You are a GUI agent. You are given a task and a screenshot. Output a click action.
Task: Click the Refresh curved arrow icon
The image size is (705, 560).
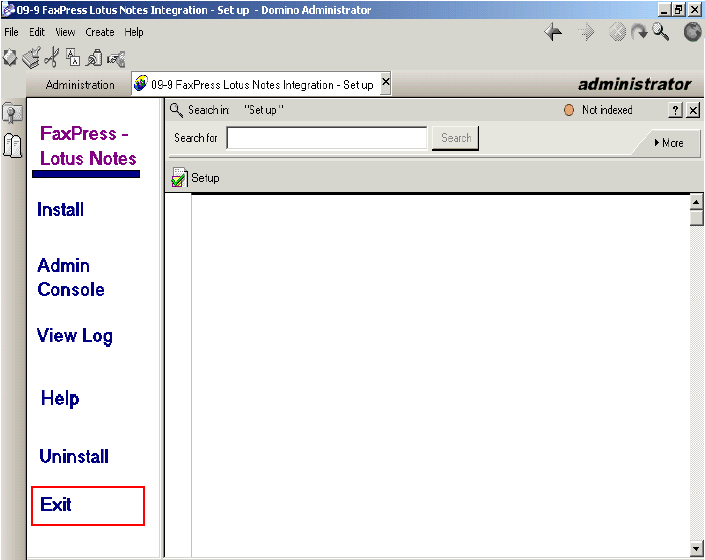[639, 33]
